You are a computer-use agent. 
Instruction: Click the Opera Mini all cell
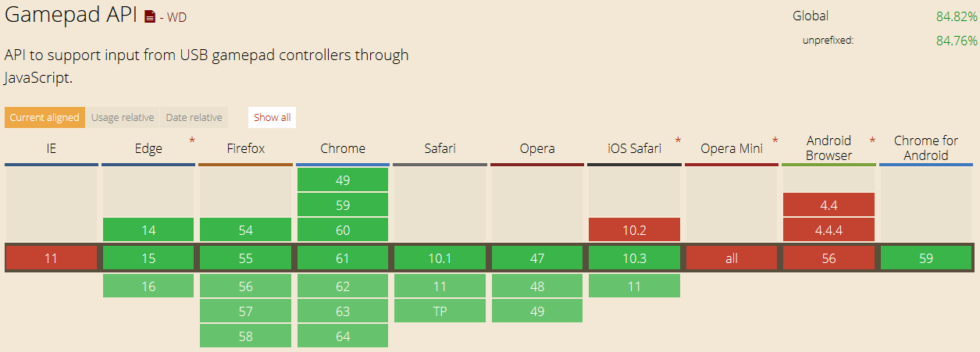pos(731,258)
